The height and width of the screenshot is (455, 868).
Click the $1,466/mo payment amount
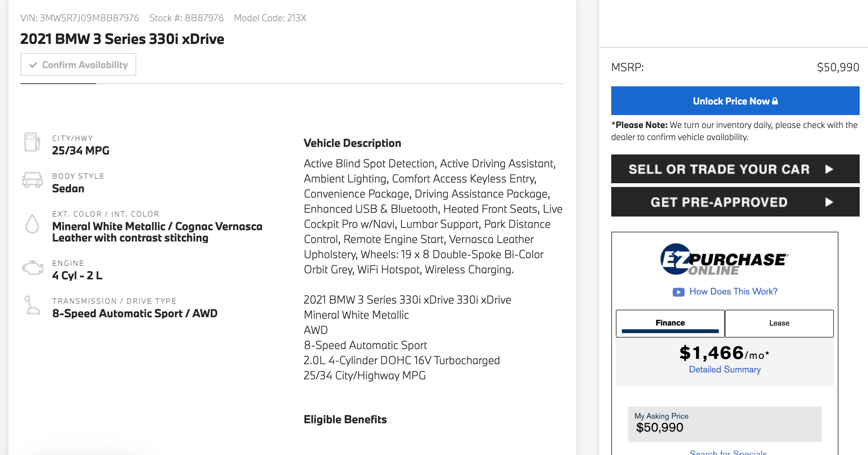click(724, 353)
